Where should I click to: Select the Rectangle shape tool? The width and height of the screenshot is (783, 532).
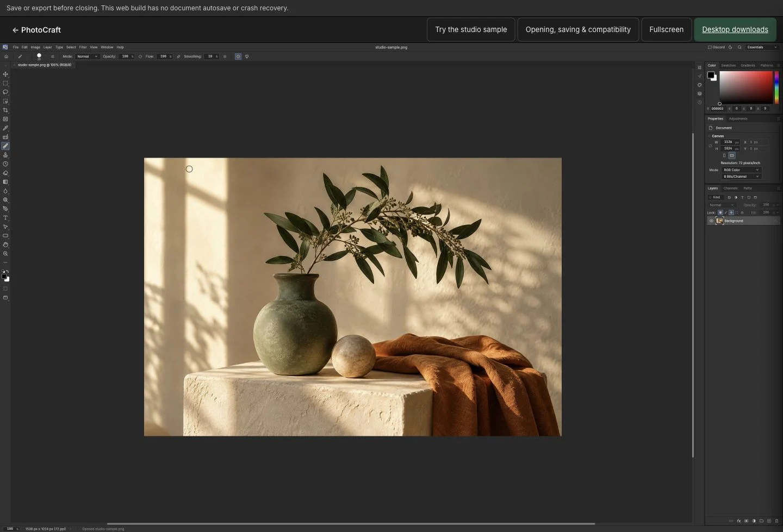point(5,236)
